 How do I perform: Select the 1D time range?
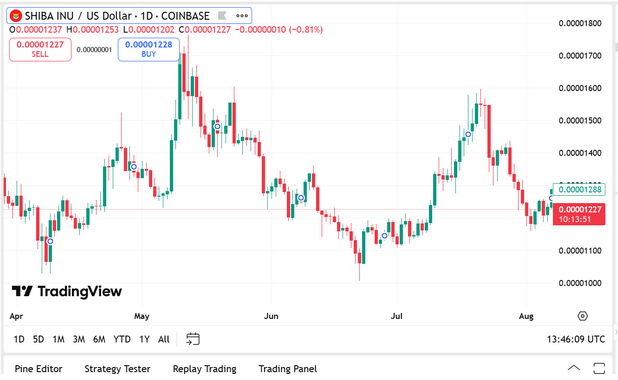[19, 339]
